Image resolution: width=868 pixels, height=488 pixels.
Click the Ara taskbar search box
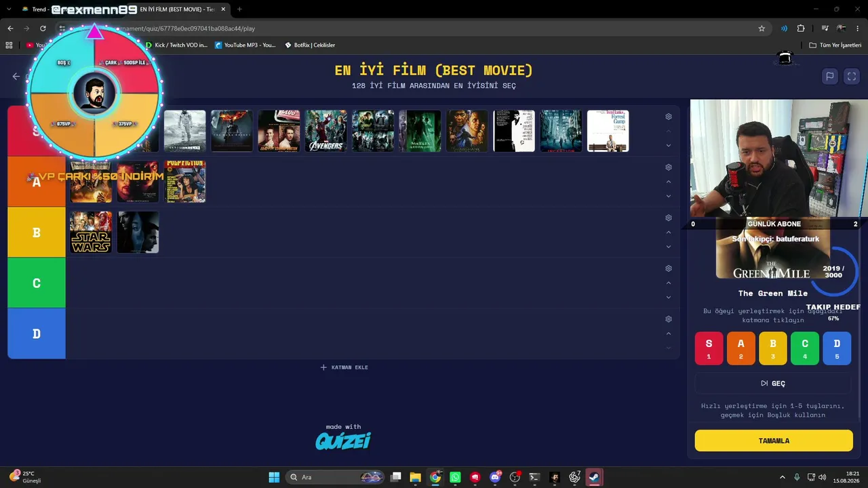tap(335, 477)
